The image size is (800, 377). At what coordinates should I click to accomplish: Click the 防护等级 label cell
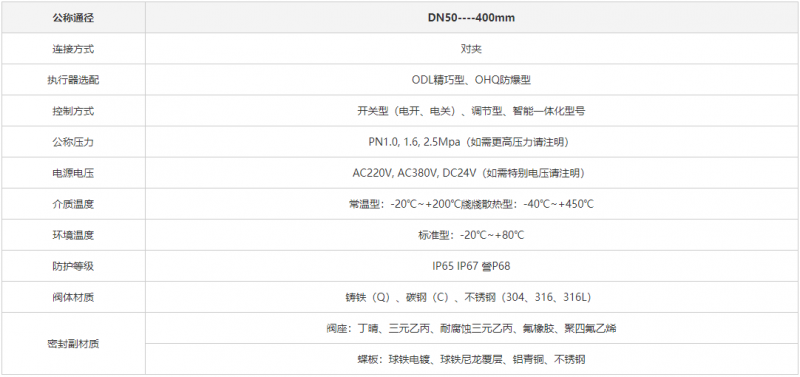[73, 266]
